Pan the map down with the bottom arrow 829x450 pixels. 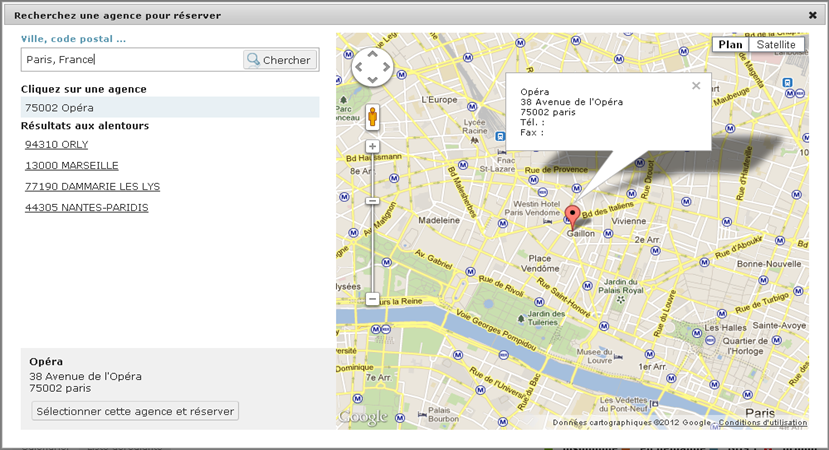pos(372,81)
